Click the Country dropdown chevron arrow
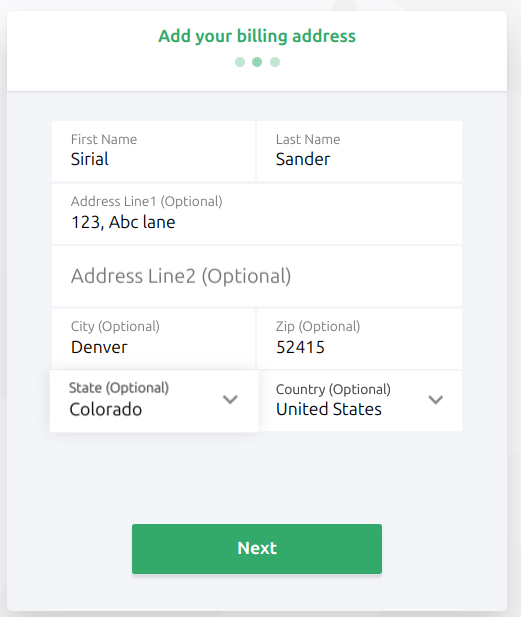521x617 pixels. click(x=436, y=399)
